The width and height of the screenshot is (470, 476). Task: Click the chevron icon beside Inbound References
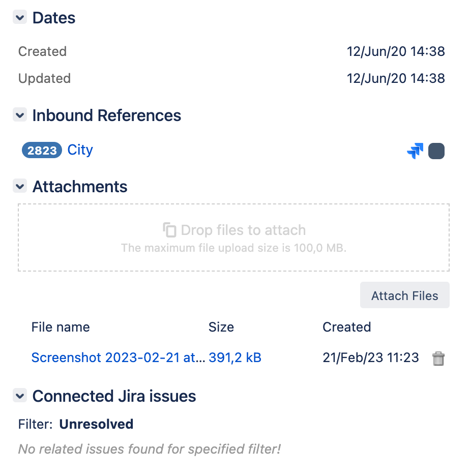pos(19,114)
